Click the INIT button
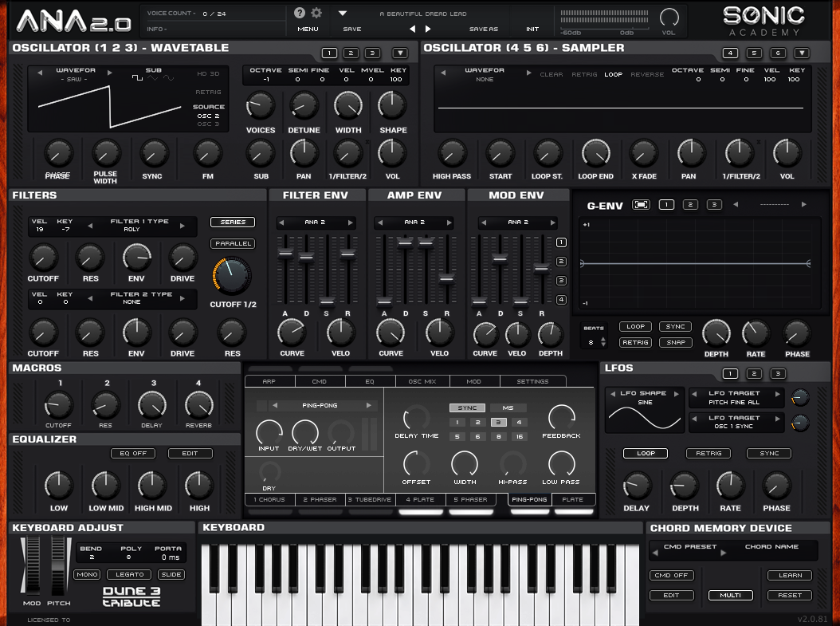This screenshot has width=840, height=626. coord(532,29)
